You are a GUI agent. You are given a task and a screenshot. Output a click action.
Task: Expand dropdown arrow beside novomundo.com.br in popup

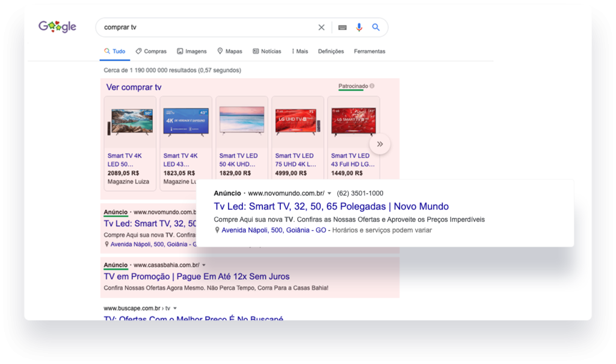tap(330, 194)
